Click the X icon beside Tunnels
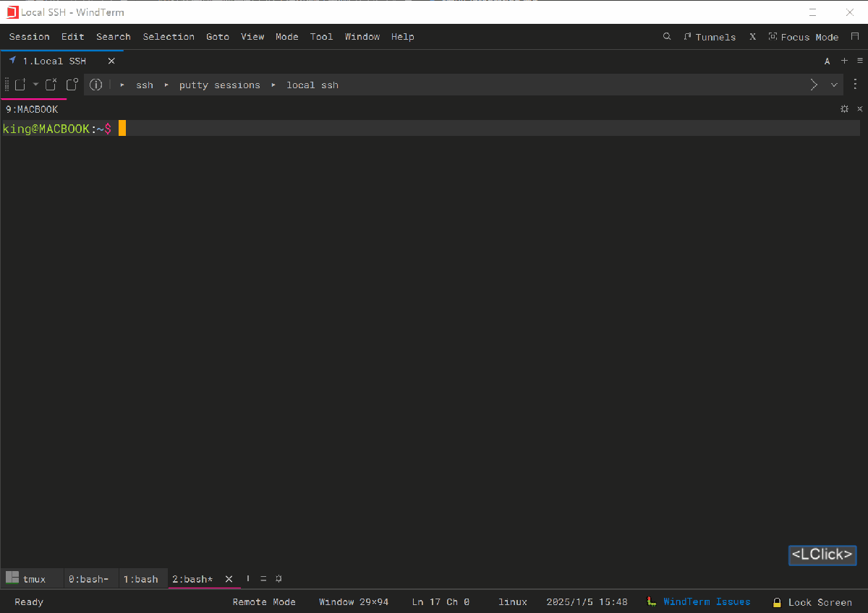Screen dimensions: 868x613 752,36
